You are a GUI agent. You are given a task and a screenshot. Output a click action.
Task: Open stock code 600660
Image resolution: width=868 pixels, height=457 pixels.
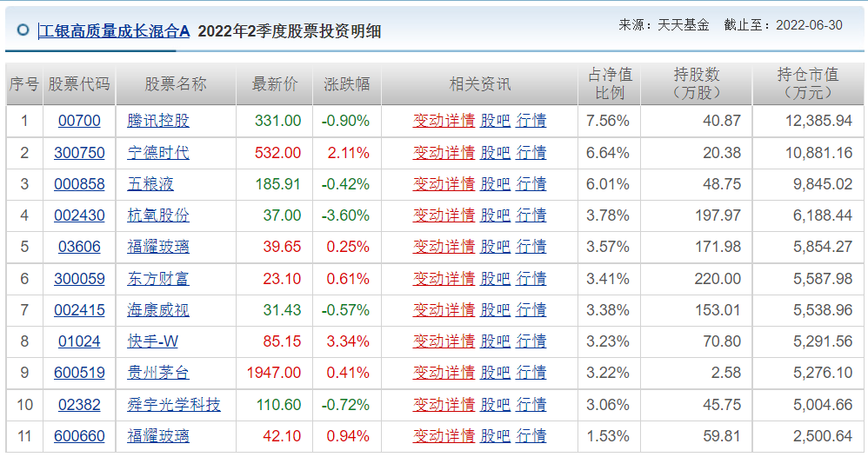click(79, 436)
